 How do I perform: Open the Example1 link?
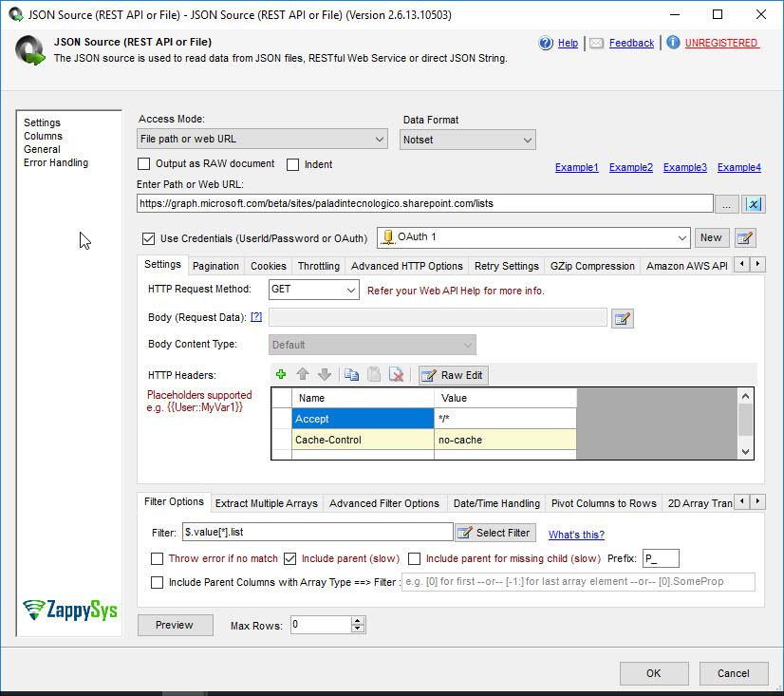click(x=576, y=168)
